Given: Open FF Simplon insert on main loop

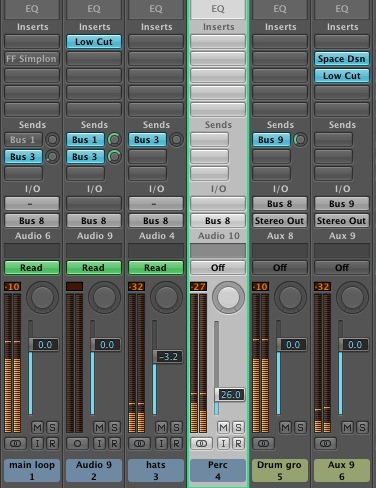Looking at the screenshot, I should [32, 59].
